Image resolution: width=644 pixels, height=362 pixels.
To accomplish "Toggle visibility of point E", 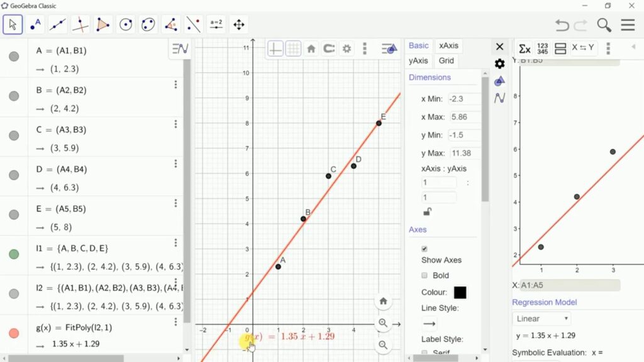I will tap(14, 215).
